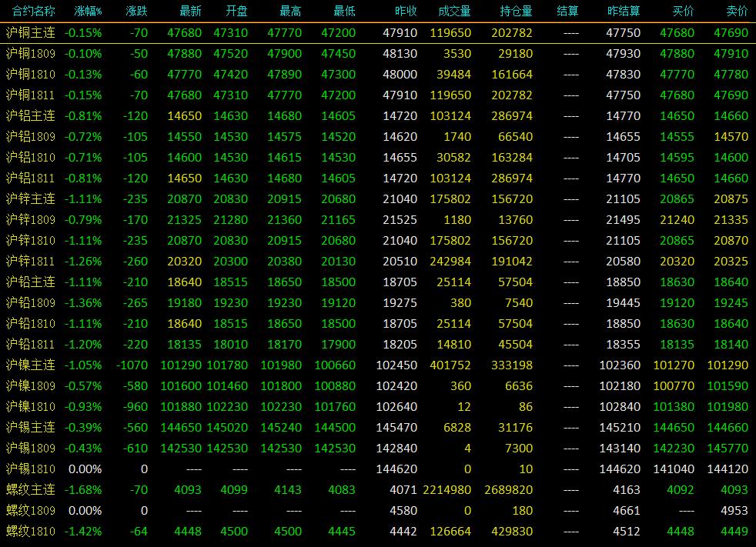The image size is (756, 547).
Task: Click 沪锌1811 latest price 20320
Action: pyautogui.click(x=184, y=262)
